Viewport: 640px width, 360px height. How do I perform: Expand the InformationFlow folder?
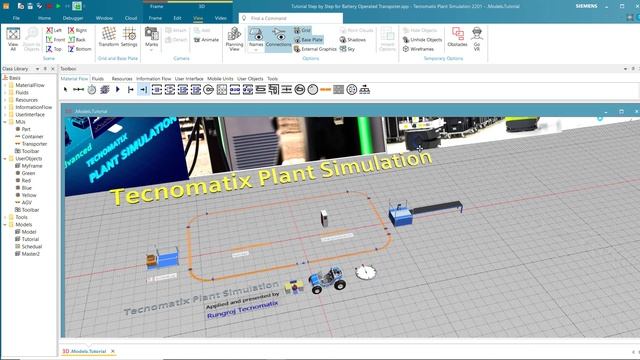(5, 107)
